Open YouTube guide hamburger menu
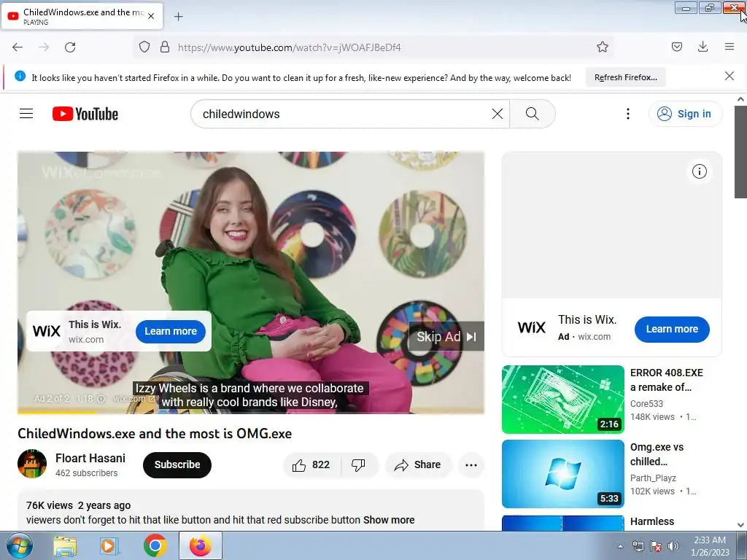Image resolution: width=747 pixels, height=560 pixels. (26, 113)
